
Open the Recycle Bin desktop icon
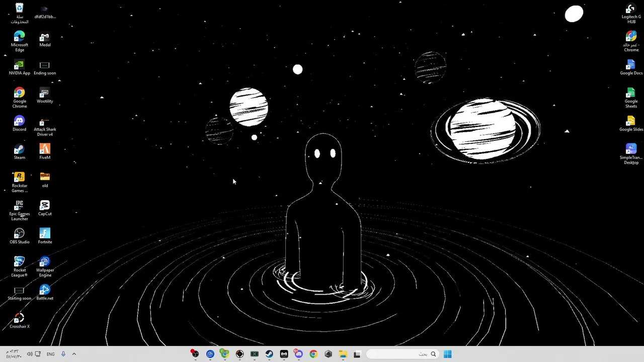click(x=19, y=13)
